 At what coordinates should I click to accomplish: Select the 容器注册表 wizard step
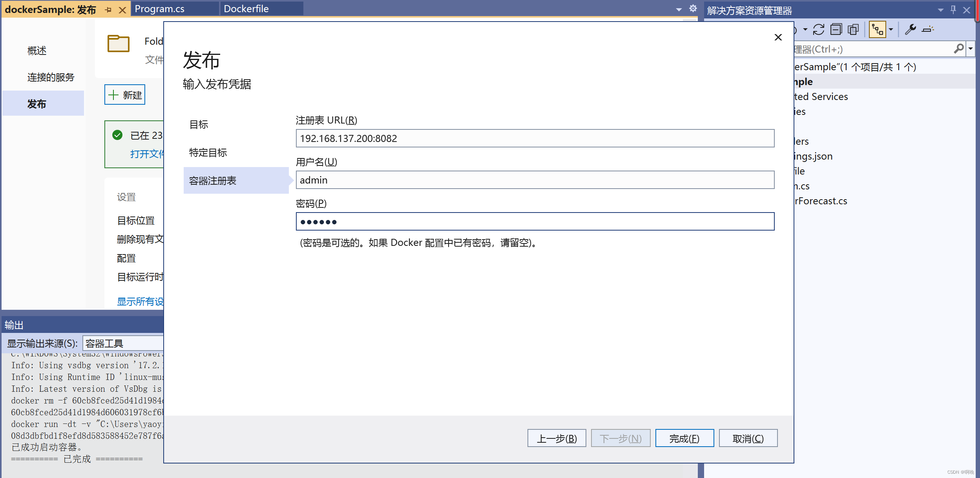[x=236, y=180]
